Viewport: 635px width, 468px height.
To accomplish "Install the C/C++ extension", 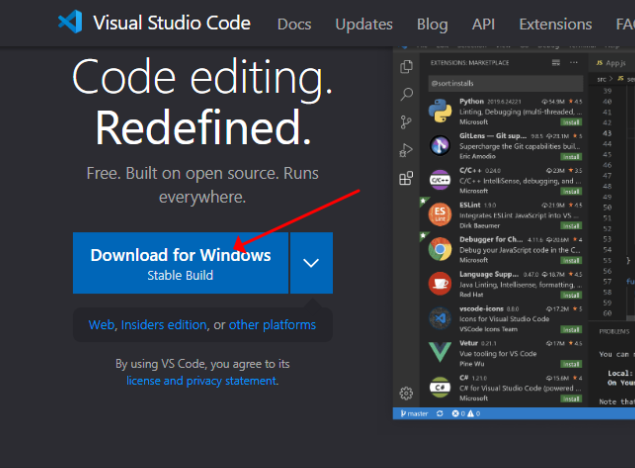I will pyautogui.click(x=571, y=191).
